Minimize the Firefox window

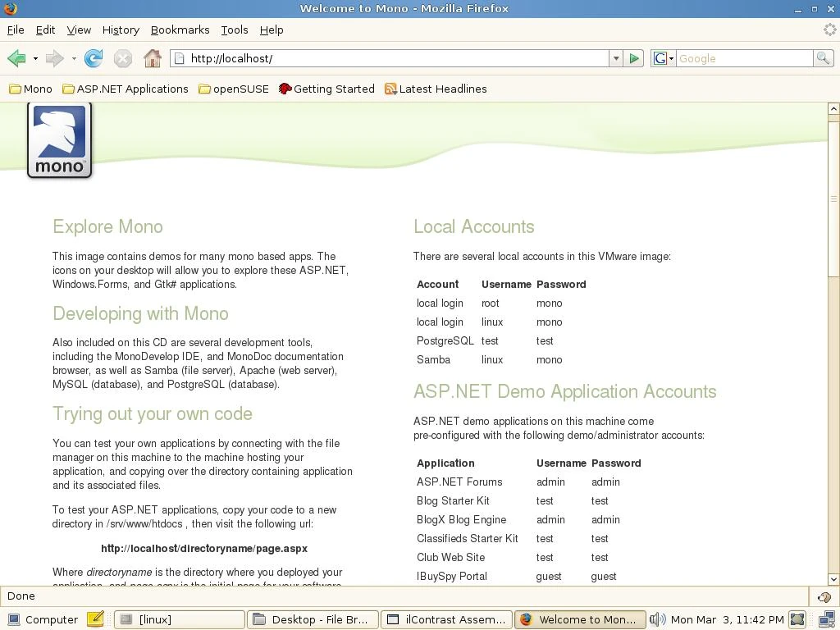[x=798, y=9]
